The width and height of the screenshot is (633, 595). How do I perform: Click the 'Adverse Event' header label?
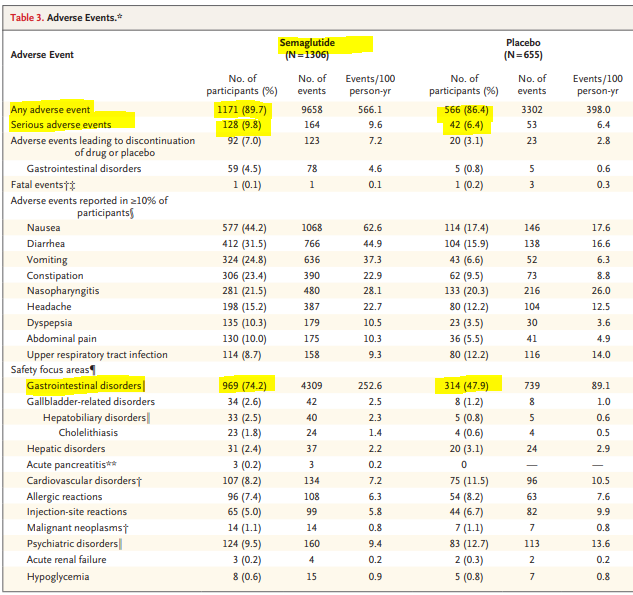42,55
